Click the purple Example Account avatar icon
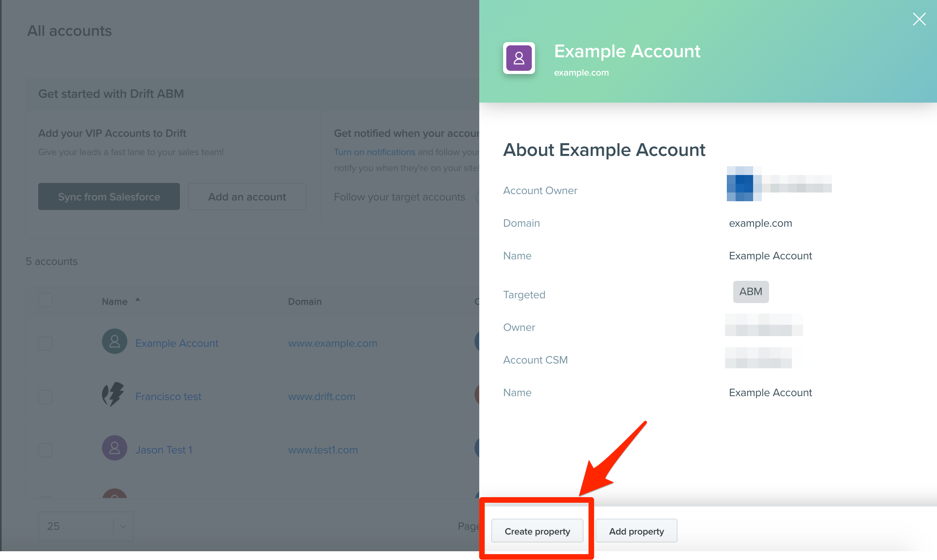The width and height of the screenshot is (937, 560). click(519, 58)
